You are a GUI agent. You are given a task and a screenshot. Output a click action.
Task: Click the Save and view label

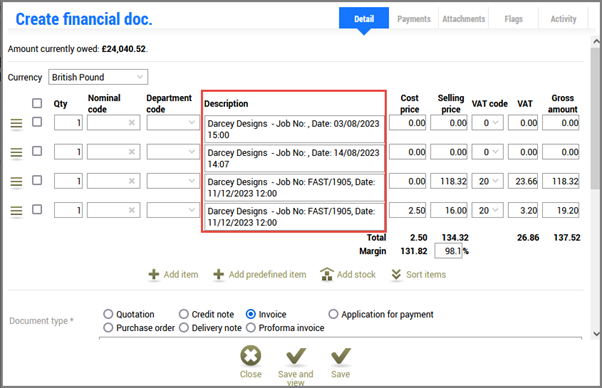[x=296, y=378]
